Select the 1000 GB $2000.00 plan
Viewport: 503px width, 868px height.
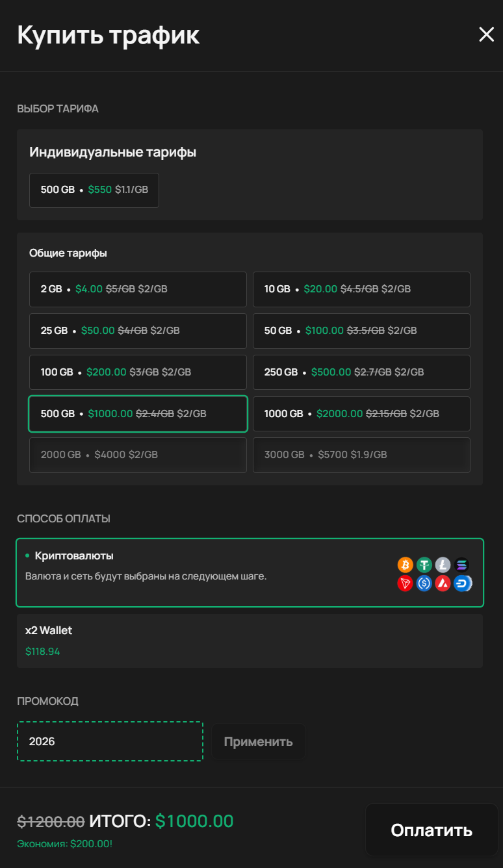pos(361,414)
